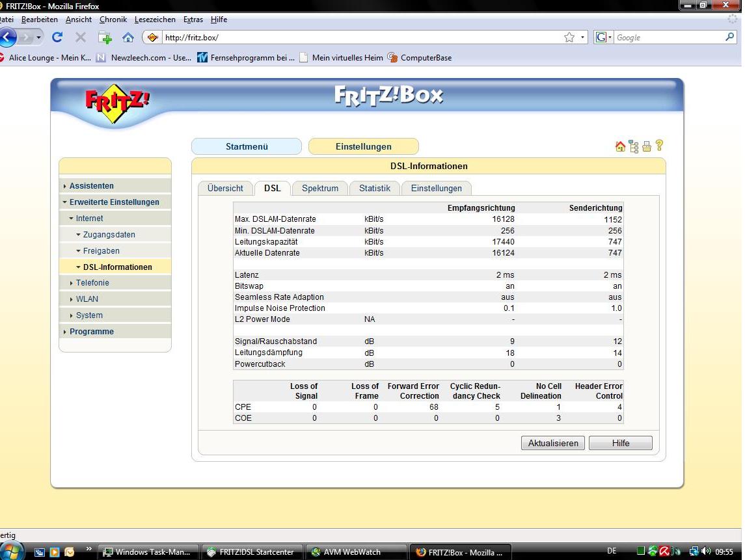Switch to the Spektrum tab
The width and height of the screenshot is (745, 560).
point(319,188)
